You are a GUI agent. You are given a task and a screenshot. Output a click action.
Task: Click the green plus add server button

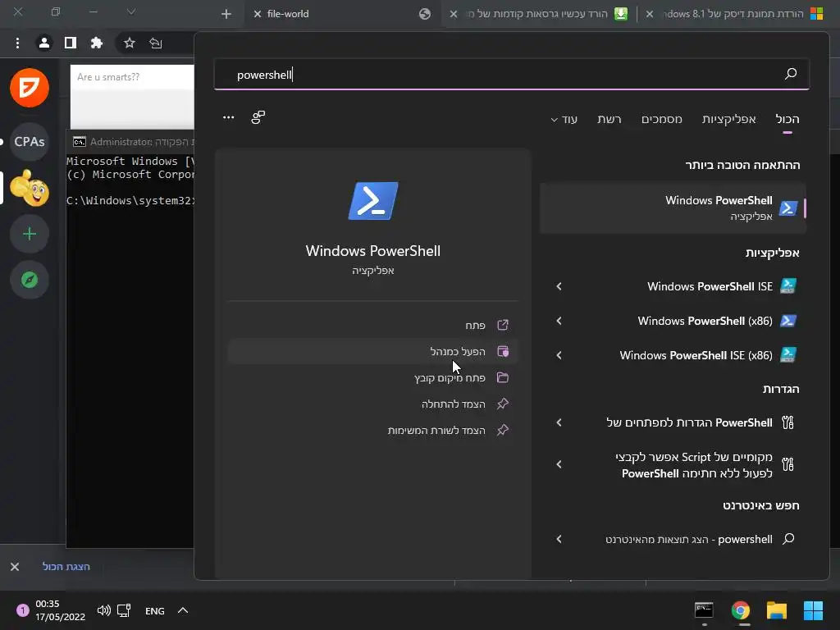(x=30, y=234)
